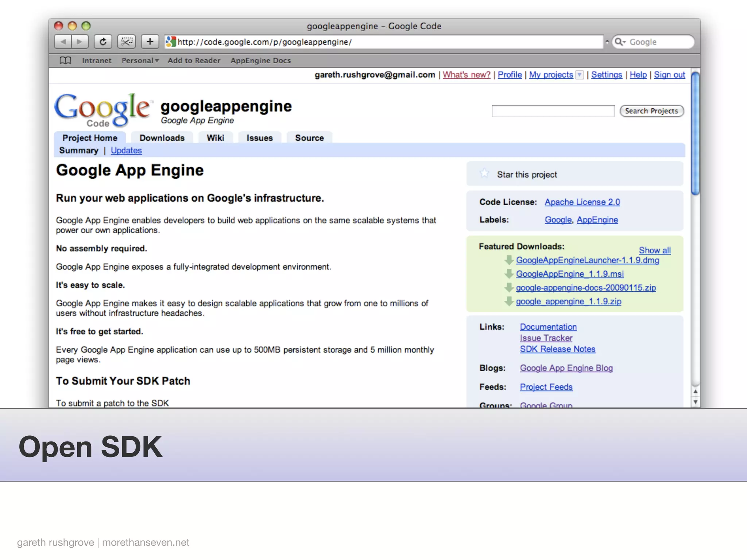The image size is (747, 560).
Task: Click the download arrow beside google_appengine_1.1.9.zip
Action: point(509,301)
